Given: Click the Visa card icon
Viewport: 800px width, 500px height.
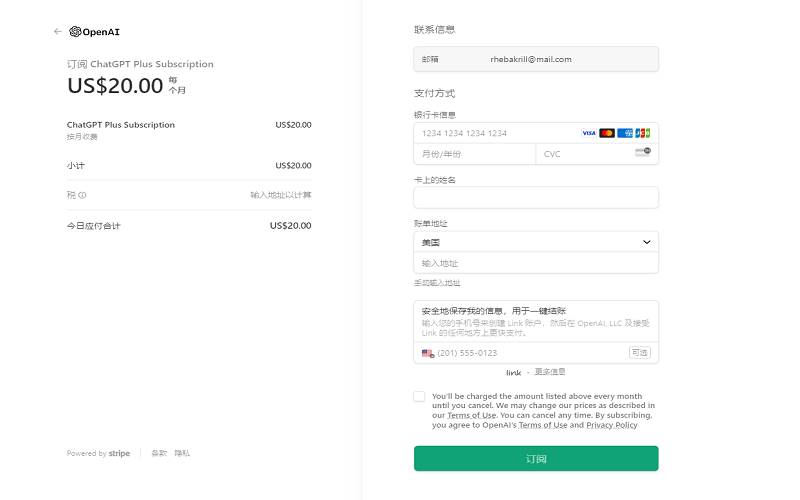Looking at the screenshot, I should pos(589,133).
